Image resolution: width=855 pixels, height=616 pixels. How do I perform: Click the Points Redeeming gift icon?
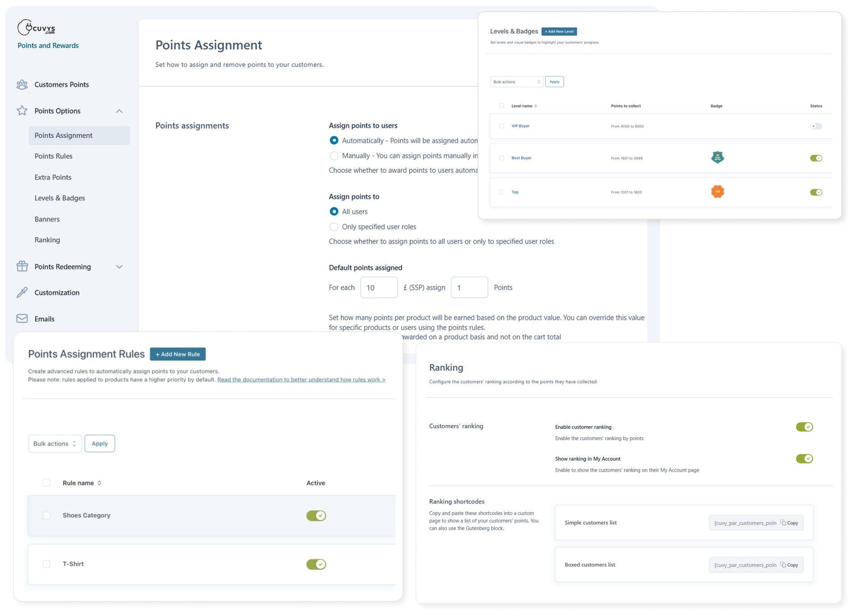click(22, 266)
